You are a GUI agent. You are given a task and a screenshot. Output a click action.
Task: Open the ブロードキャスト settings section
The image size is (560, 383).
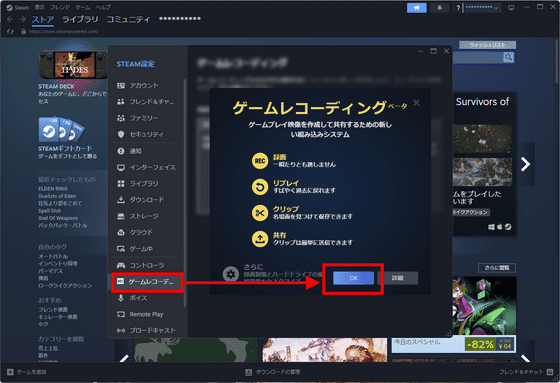click(145, 330)
